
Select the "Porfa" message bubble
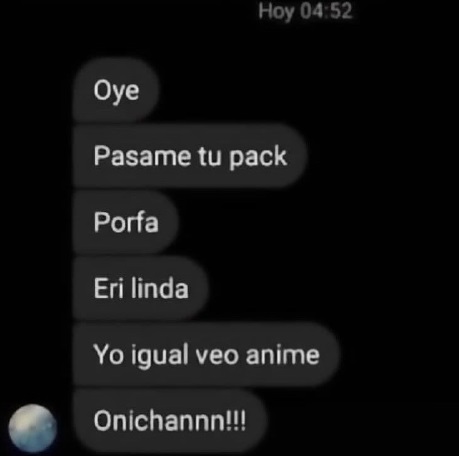(x=125, y=222)
